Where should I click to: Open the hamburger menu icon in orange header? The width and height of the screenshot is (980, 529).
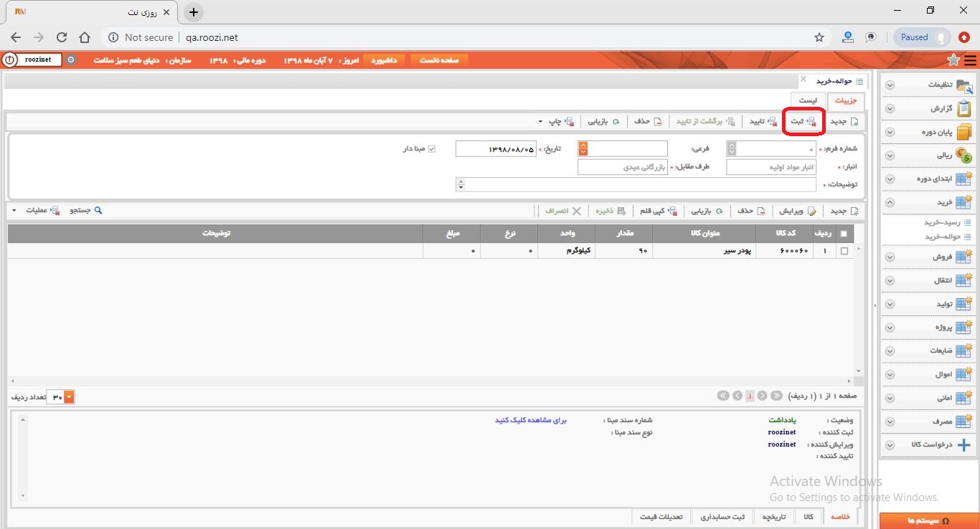click(x=971, y=60)
